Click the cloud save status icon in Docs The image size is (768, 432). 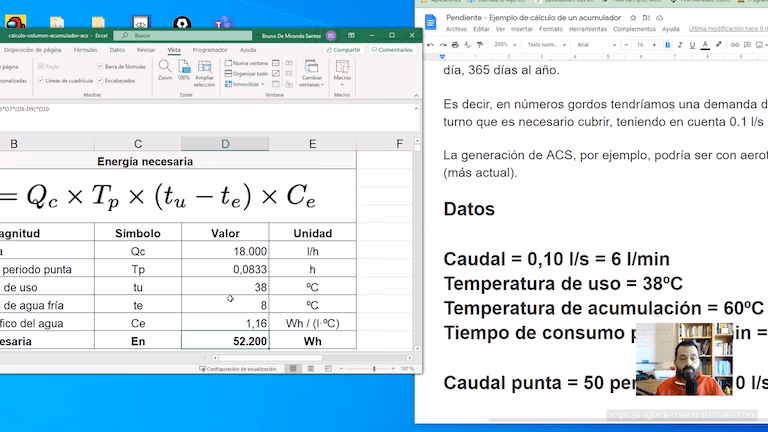659,18
